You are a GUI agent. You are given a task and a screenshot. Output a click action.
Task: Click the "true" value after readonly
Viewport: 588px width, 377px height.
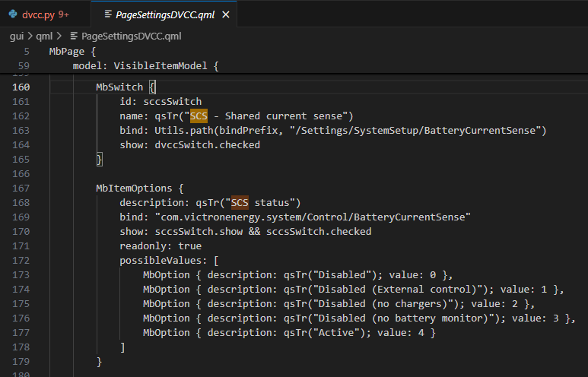(x=189, y=246)
